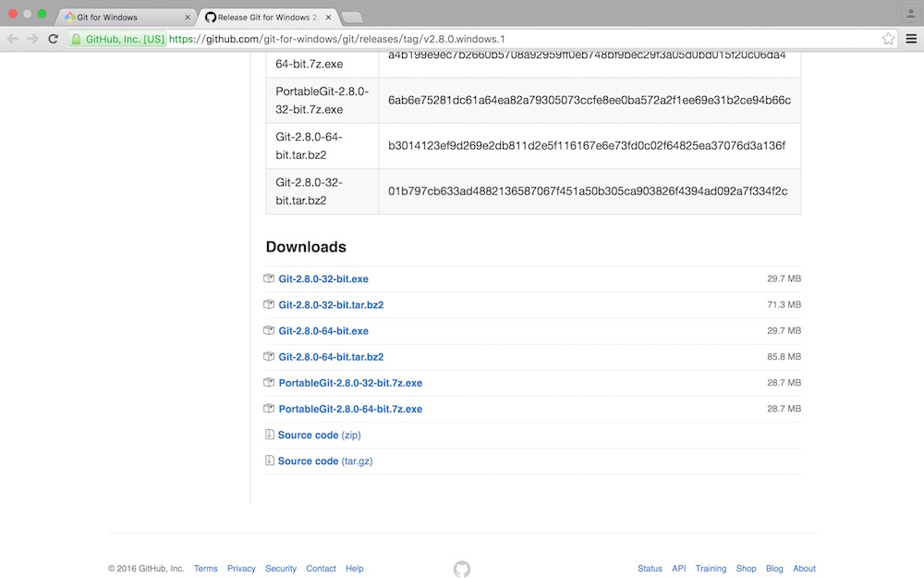Click package icon beside PortableGit-2.8.0-32-bit.7z.exe
This screenshot has height=578, width=924.
pos(269,382)
